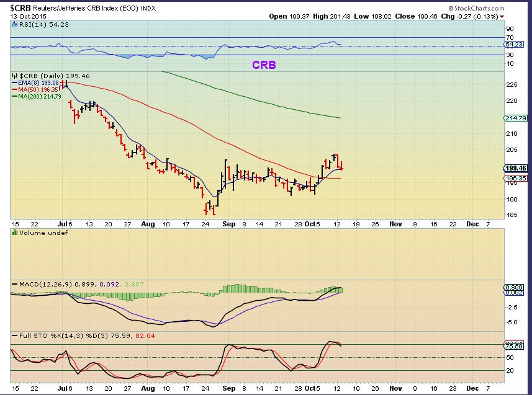Click the MA(50) 196.35 legend entry
This screenshot has width=532, height=395.
tap(35, 89)
